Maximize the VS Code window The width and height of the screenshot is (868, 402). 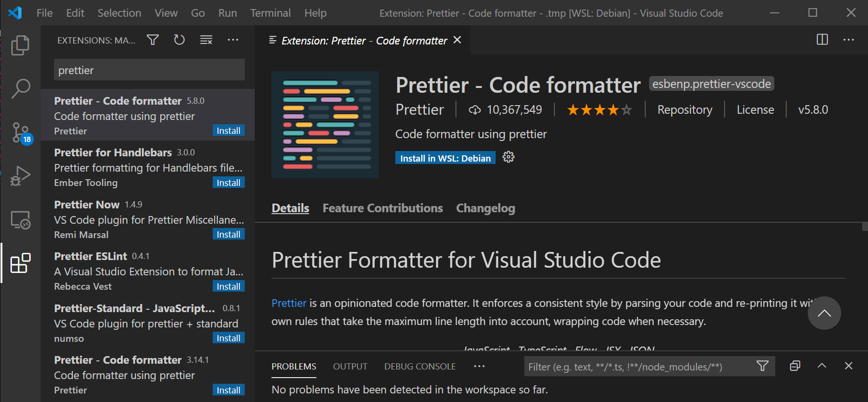coord(813,13)
